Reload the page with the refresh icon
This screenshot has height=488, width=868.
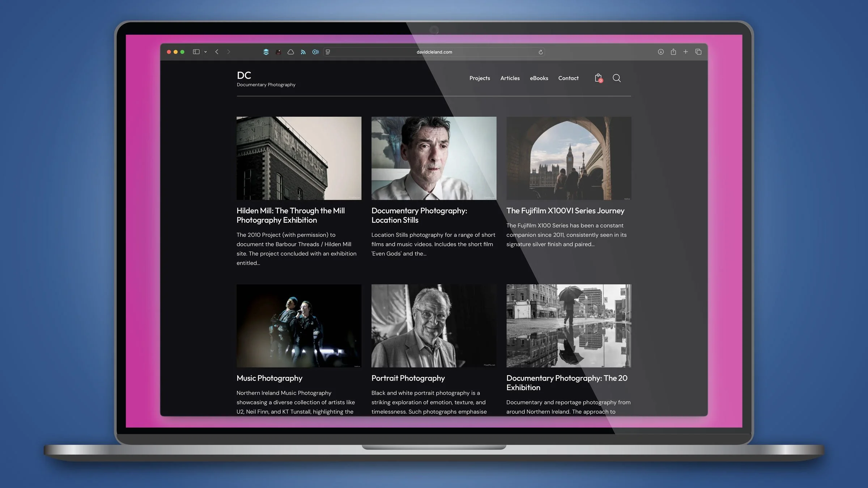[x=541, y=52]
